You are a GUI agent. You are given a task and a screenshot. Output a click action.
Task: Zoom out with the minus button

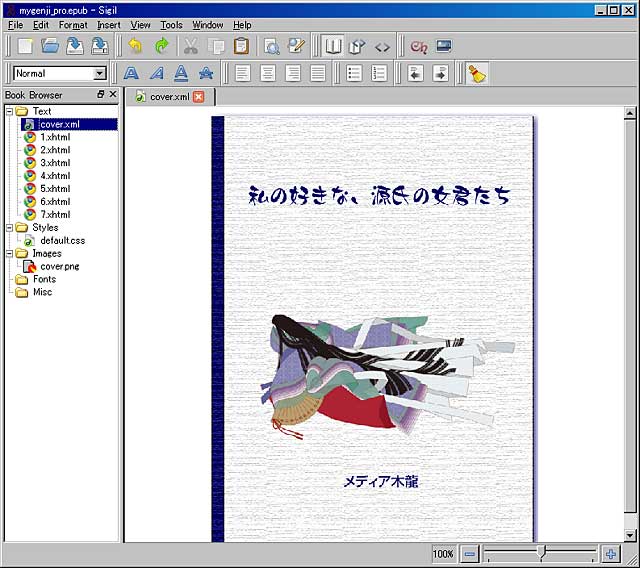[x=469, y=554]
